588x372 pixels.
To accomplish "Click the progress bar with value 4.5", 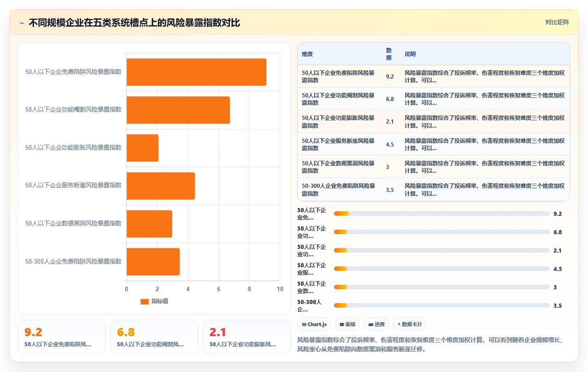I will tap(441, 269).
